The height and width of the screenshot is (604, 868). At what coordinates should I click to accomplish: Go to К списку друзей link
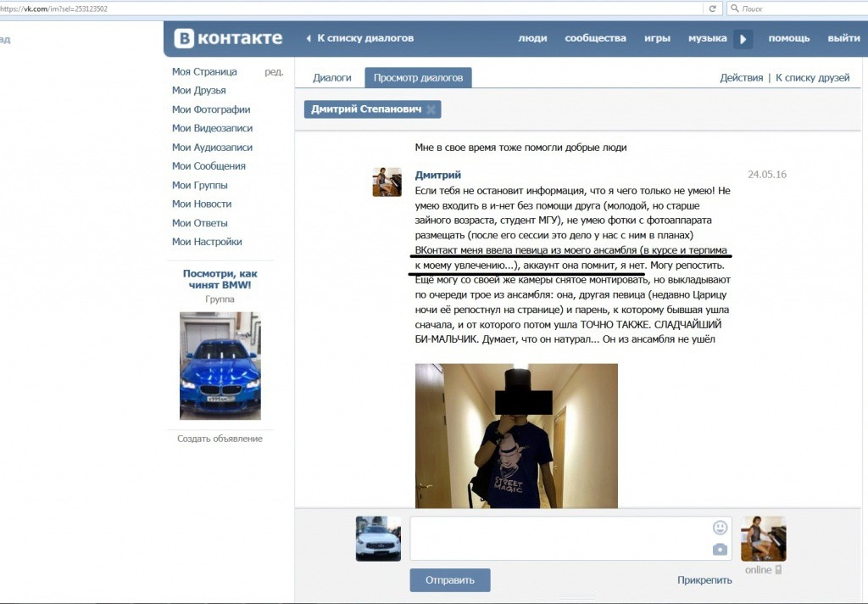coord(812,77)
